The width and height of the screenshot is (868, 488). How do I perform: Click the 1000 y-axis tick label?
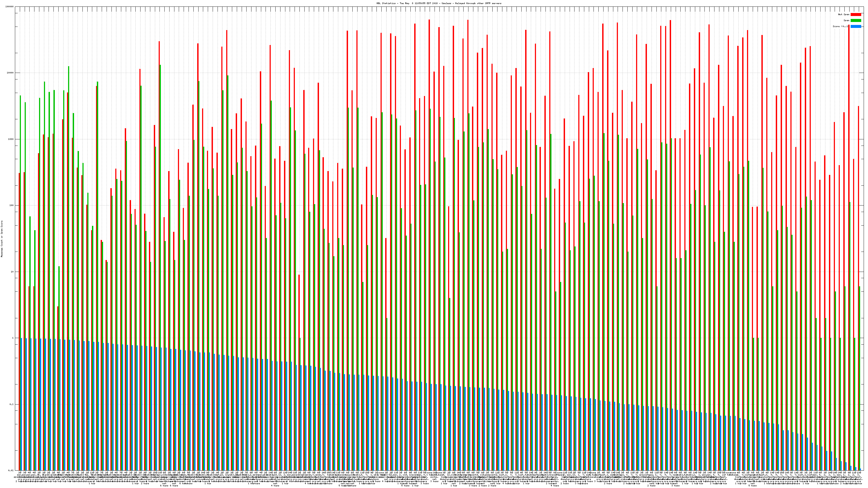(x=11, y=139)
